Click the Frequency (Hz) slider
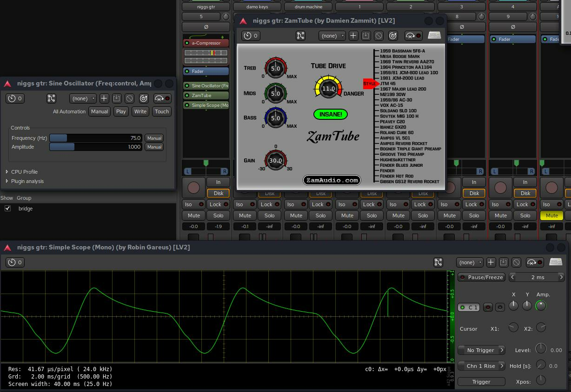The width and height of the screenshot is (571, 392). [x=96, y=138]
